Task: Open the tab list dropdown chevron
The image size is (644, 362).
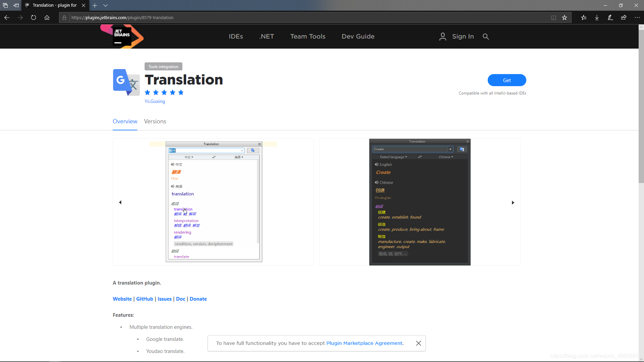Action: pos(105,5)
